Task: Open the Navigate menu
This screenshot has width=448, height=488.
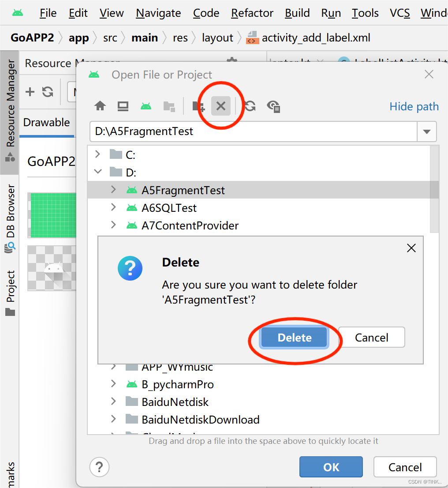Action: coord(158,13)
